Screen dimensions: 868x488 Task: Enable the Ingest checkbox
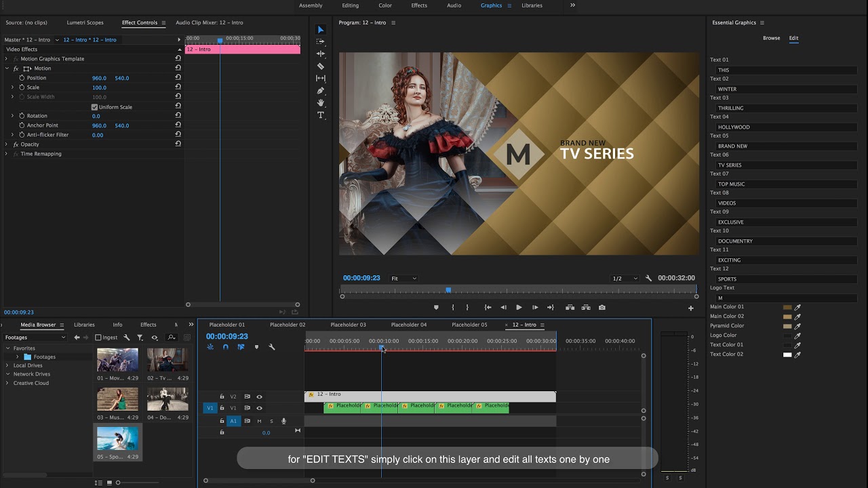98,338
